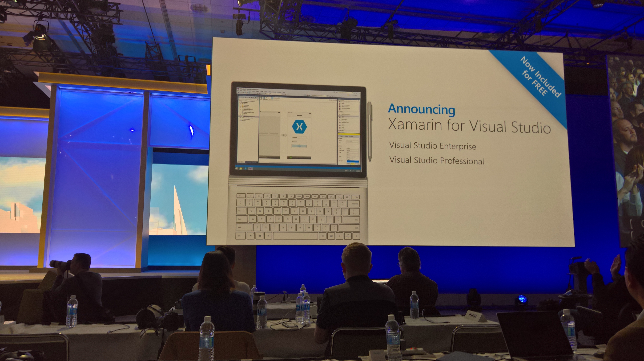Click the Username input field in designer
This screenshot has height=361, width=644.
pyautogui.click(x=299, y=137)
